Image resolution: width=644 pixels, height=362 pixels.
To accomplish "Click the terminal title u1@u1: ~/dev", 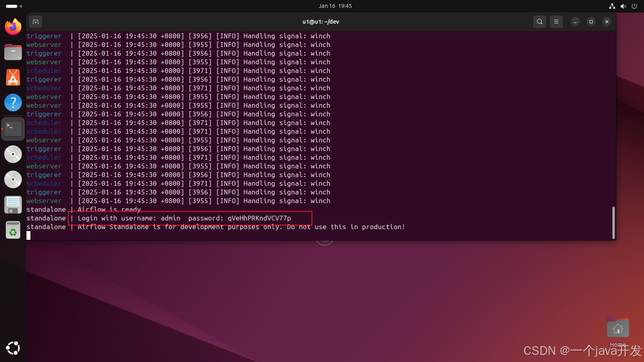I will tap(321, 22).
